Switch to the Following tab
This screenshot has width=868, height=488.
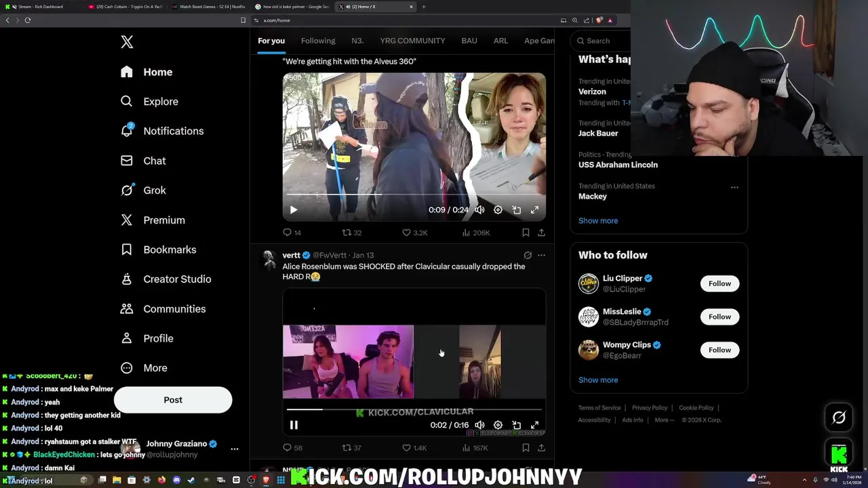[x=318, y=41]
